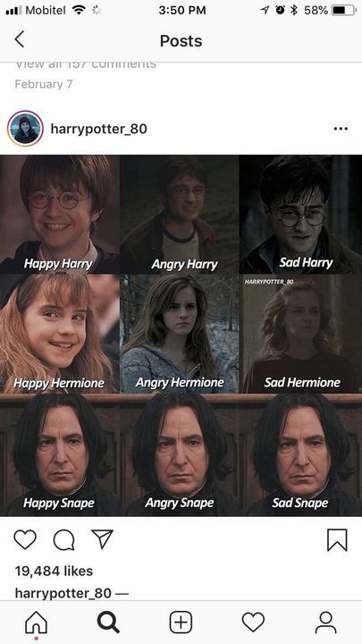The image size is (362, 644).
Task: Save the post with the bookmark icon
Action: (x=337, y=539)
